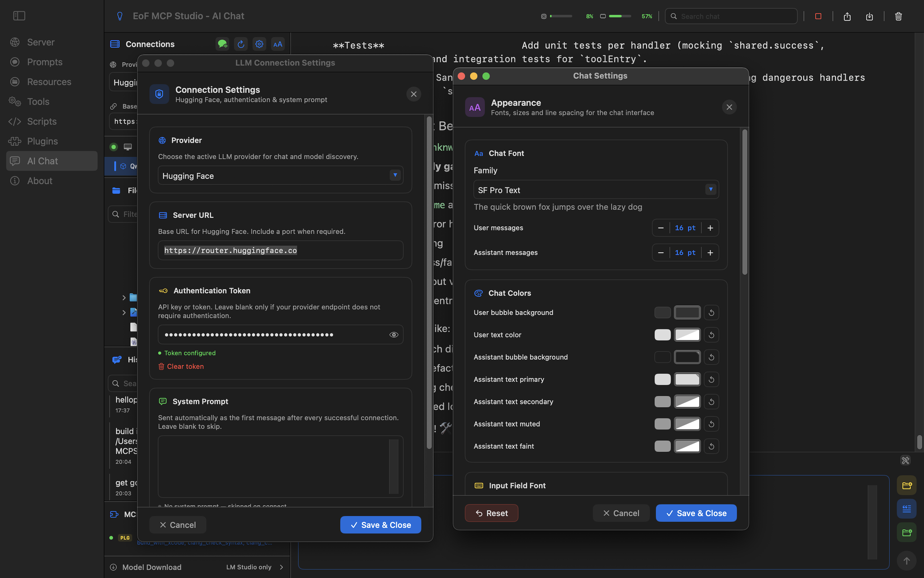Click the yellow folder-plus icon beside chat input
Viewport: 924px width, 578px height.
pos(906,486)
